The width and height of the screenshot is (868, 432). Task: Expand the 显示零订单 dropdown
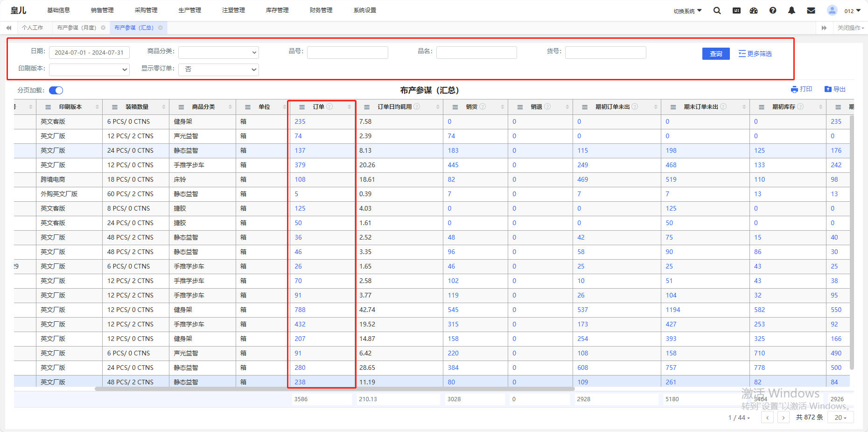[x=218, y=69]
